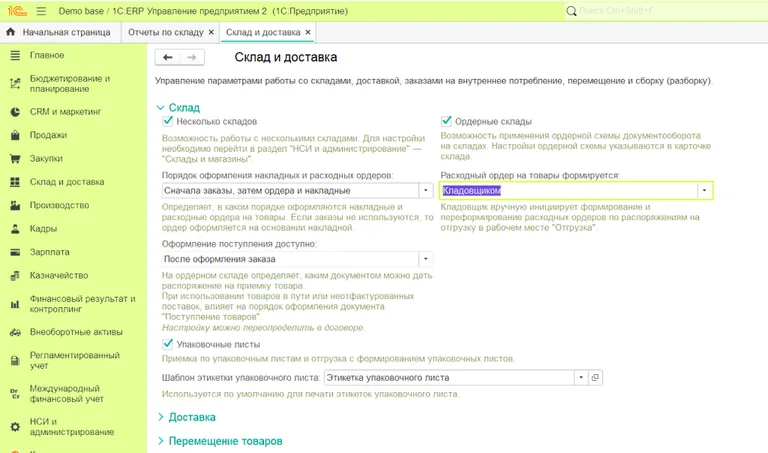Toggle the Упаковочные листы checkbox
This screenshot has width=768, height=453.
[x=167, y=345]
